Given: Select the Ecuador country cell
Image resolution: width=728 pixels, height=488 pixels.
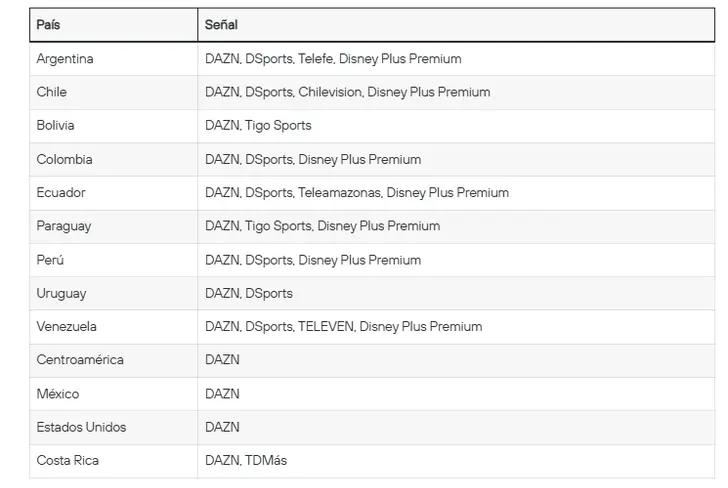Looking at the screenshot, I should [x=61, y=193].
